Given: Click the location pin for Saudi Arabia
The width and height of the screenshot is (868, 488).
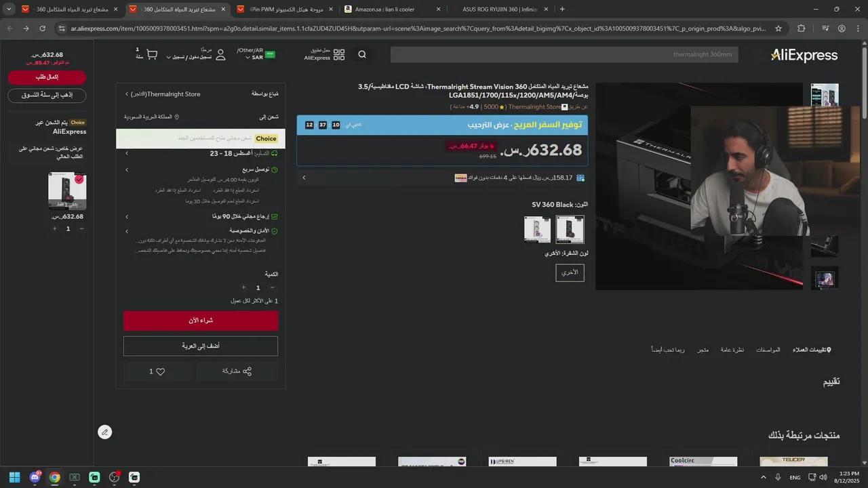Looking at the screenshot, I should click(176, 117).
